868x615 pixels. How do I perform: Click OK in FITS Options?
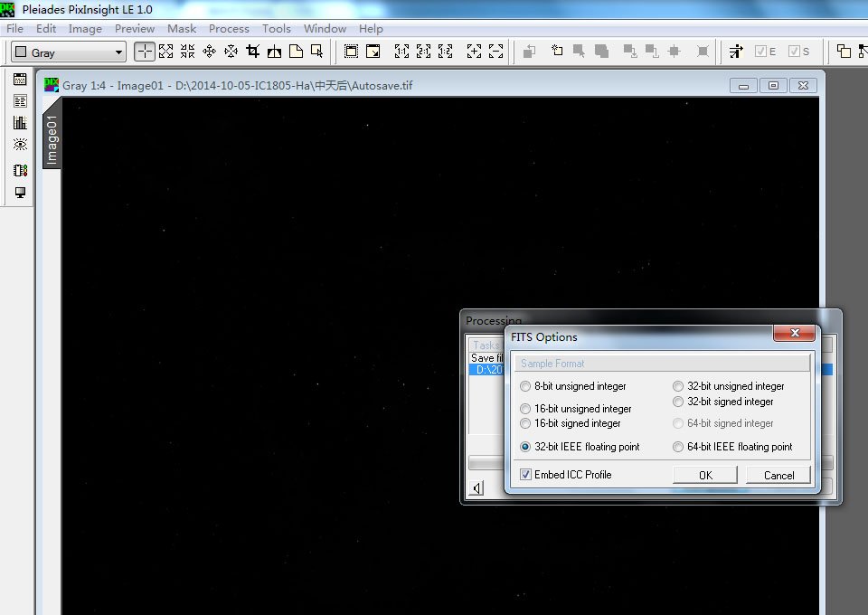point(705,475)
